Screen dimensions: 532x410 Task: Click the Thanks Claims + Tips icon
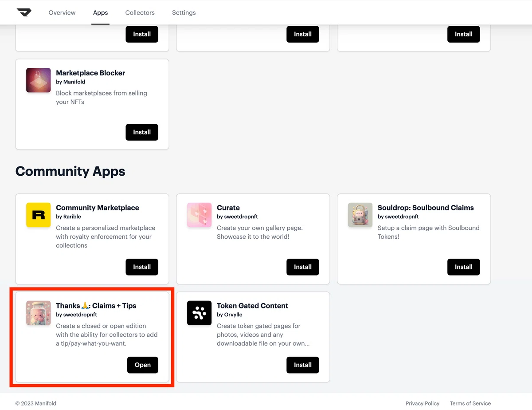(39, 313)
